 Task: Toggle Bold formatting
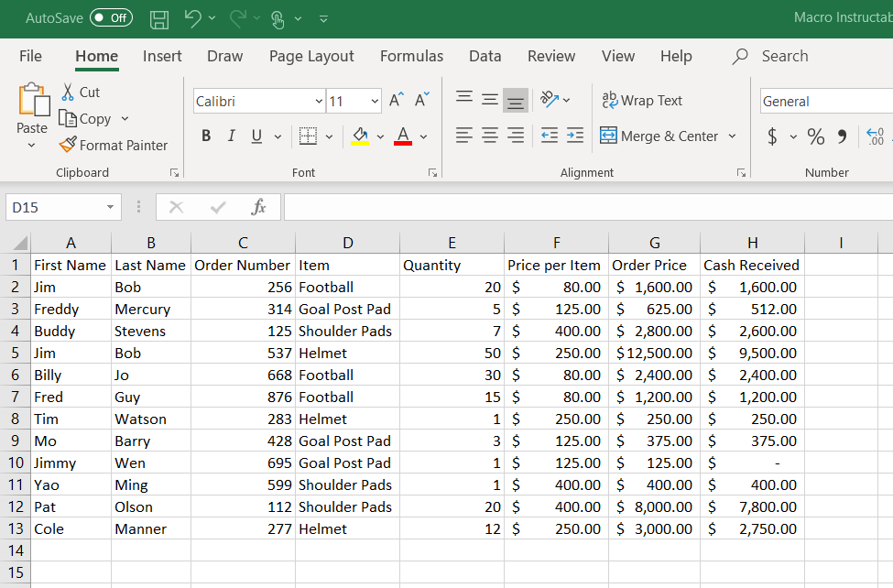(206, 135)
